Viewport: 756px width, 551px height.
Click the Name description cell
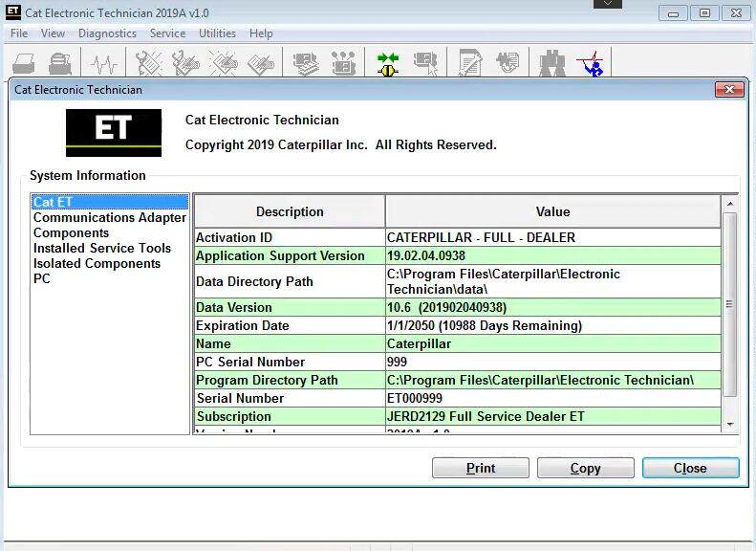tap(290, 343)
